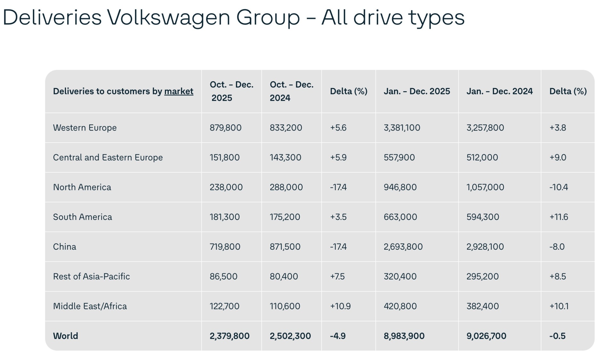Click the 'Oct. – Dec. 2024' column header

pos(291,91)
